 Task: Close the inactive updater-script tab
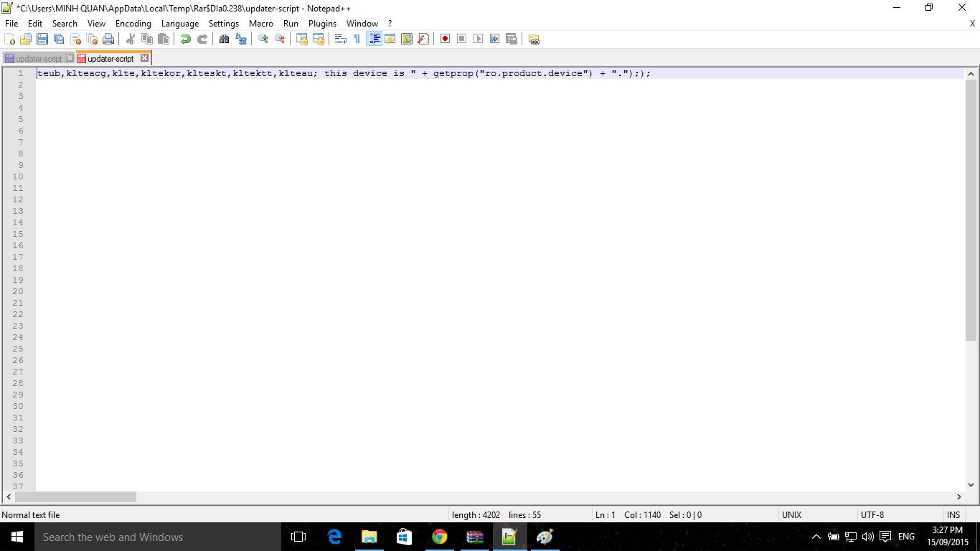pos(70,58)
